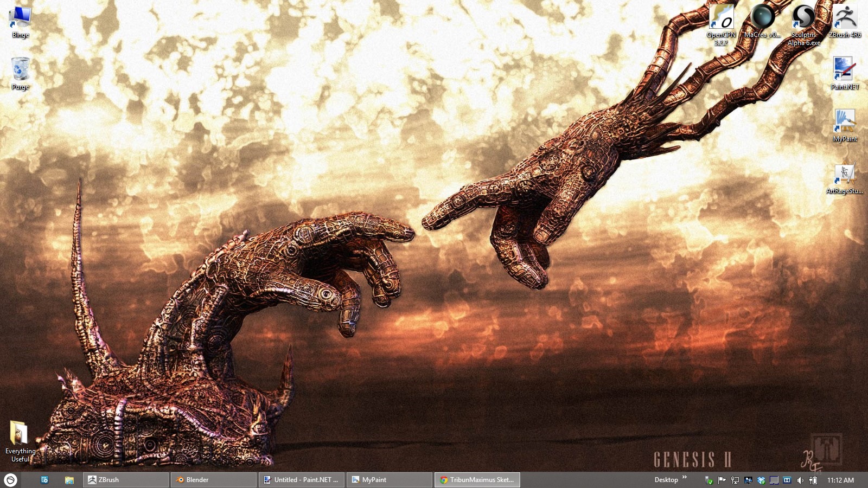Launch the OpenCPN 3.2.2 shortcut
This screenshot has height=488, width=868.
coord(721,24)
